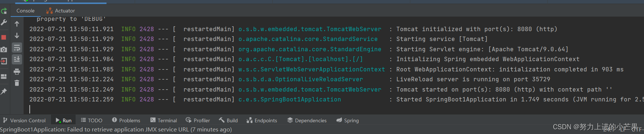The width and height of the screenshot is (644, 134).
Task: Jump up the stack trace with the up arrow
Action: click(x=17, y=24)
